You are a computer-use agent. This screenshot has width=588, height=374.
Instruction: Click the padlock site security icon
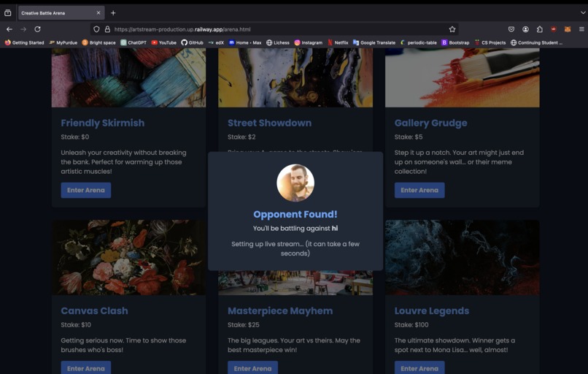(107, 29)
